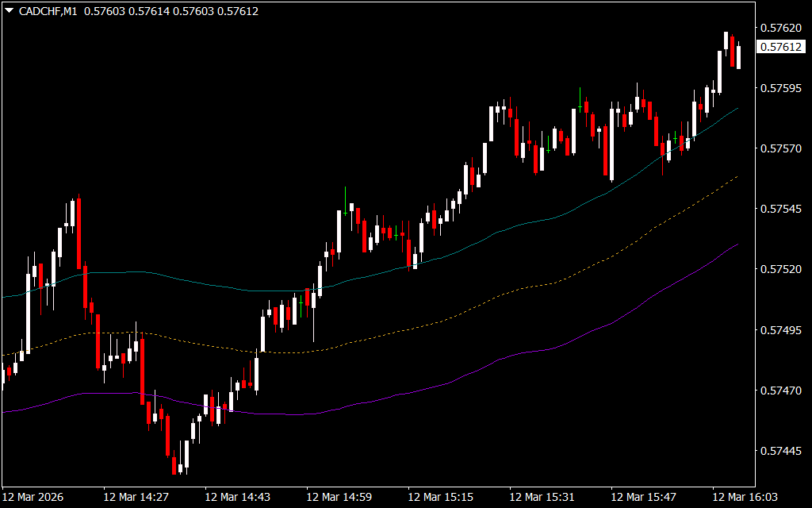Click the 12 Mar 14:43 time marker

point(237,497)
